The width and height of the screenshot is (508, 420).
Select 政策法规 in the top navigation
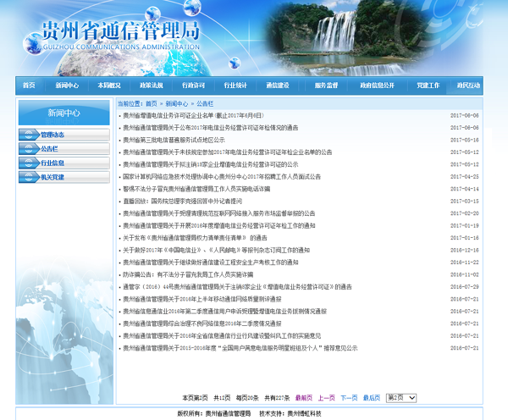point(151,86)
